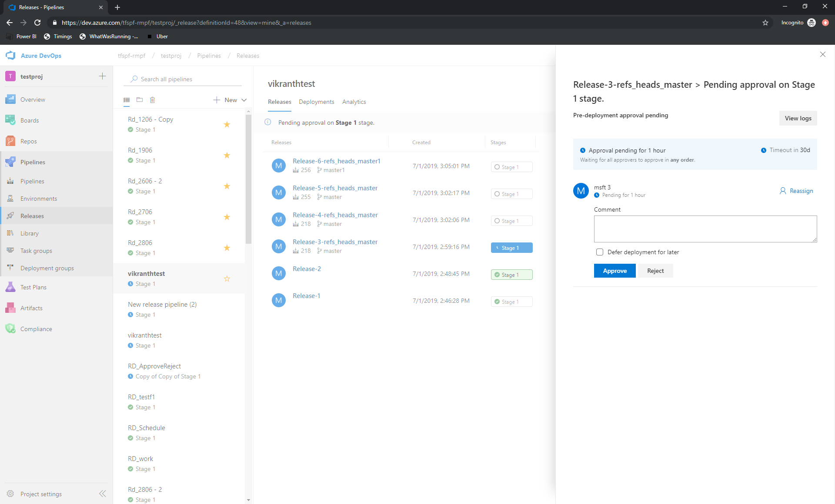Expand the folder view icon in pipeline list

click(140, 99)
